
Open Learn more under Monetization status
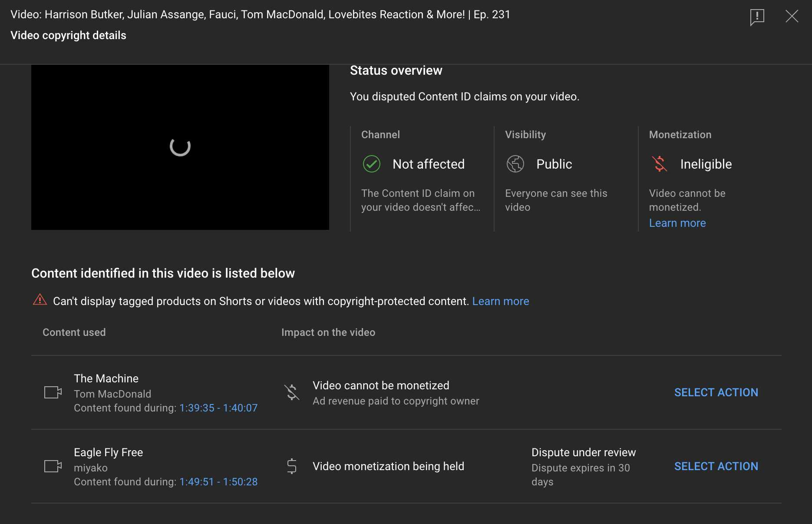(677, 223)
